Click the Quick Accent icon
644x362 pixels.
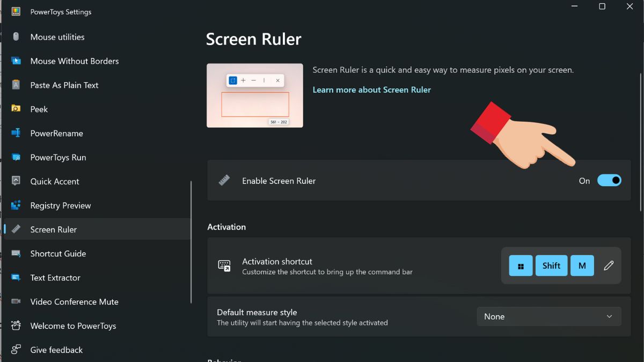(16, 181)
